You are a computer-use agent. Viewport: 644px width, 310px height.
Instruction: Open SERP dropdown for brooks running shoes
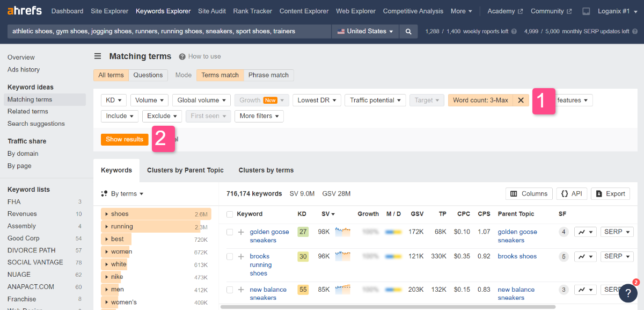click(617, 256)
